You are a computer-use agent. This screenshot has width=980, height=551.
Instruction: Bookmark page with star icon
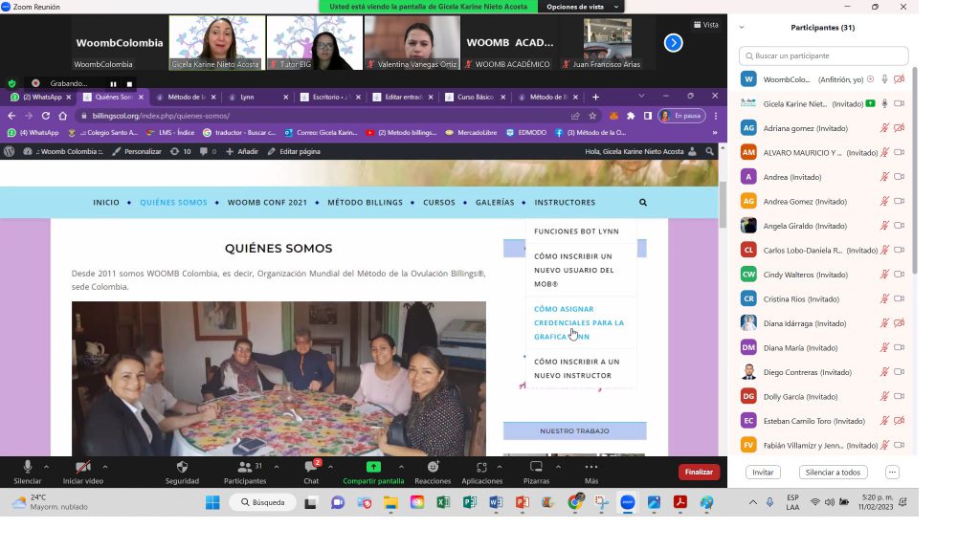[591, 116]
